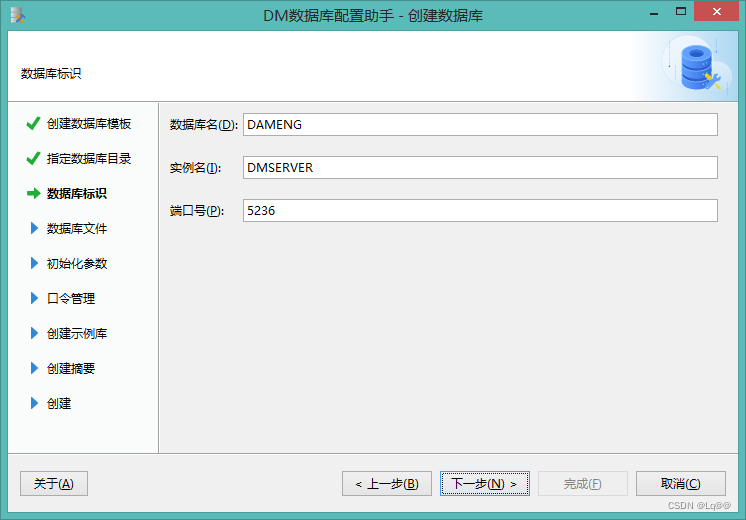The height and width of the screenshot is (520, 746).
Task: Close the DM配置助手 window
Action: coord(717,11)
